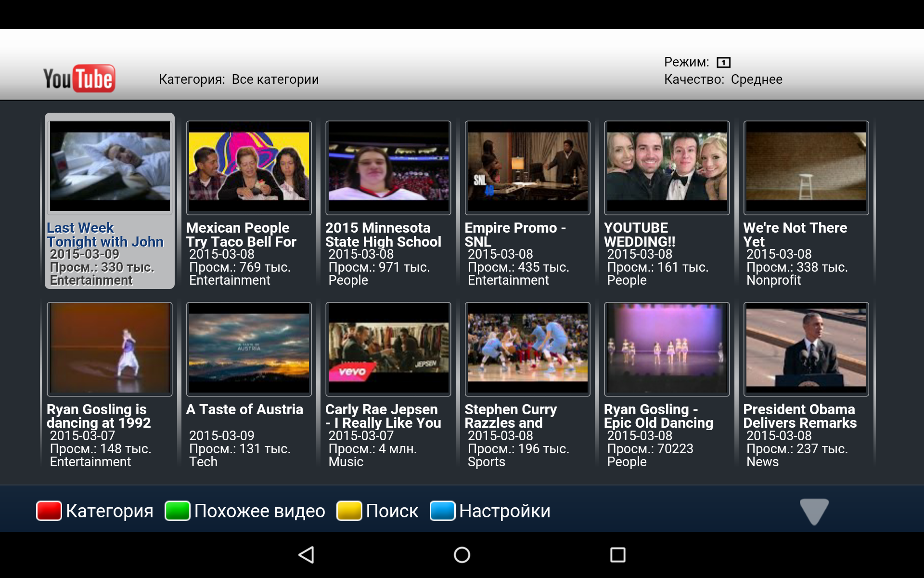Click the Режим label text
The width and height of the screenshot is (924, 578).
coord(687,62)
